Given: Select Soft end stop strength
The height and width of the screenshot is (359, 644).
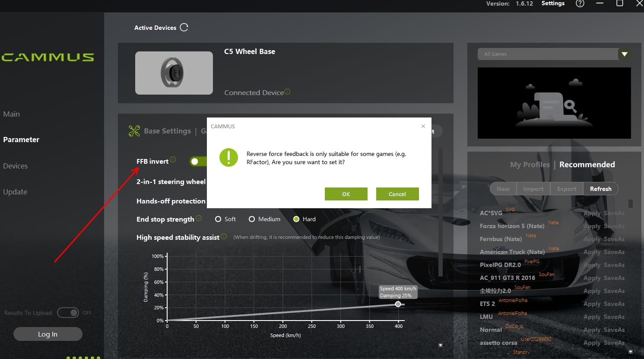Looking at the screenshot, I should pyautogui.click(x=218, y=219).
